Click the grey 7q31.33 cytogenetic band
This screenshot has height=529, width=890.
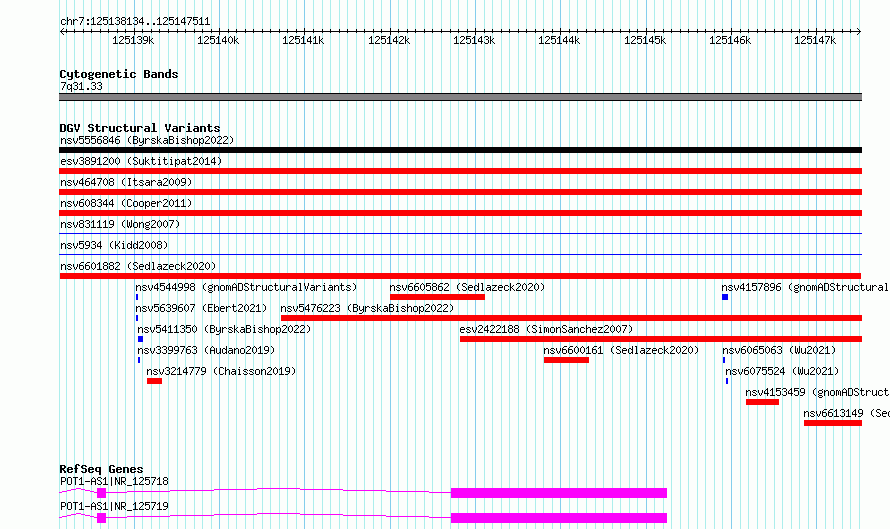pyautogui.click(x=460, y=97)
